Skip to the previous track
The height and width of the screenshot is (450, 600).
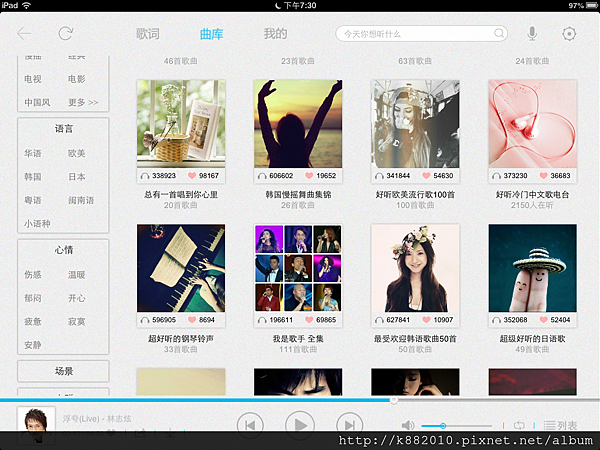pyautogui.click(x=250, y=425)
